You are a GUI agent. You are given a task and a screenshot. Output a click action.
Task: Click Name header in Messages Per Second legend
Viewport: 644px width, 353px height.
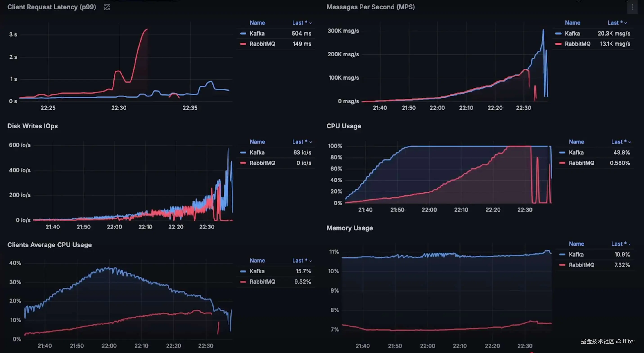click(x=572, y=23)
